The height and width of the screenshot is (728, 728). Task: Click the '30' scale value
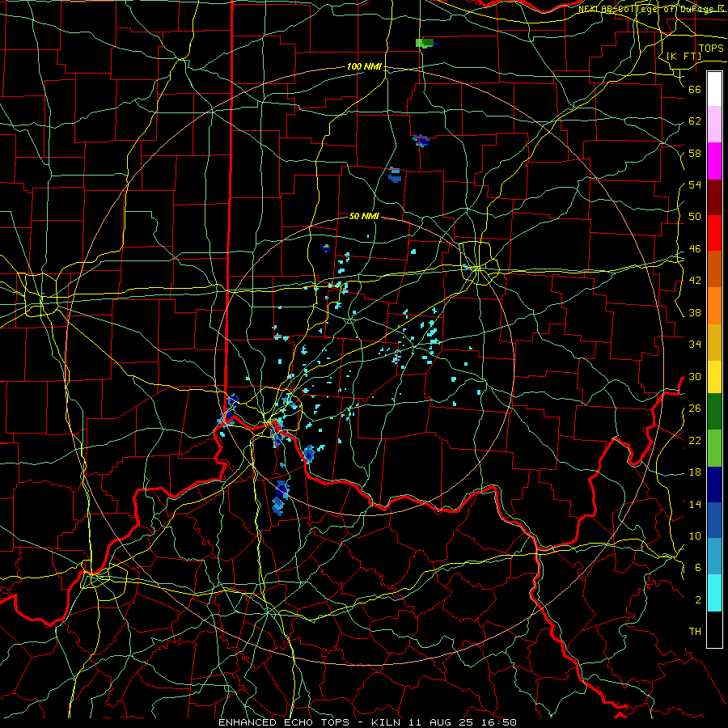coord(695,377)
